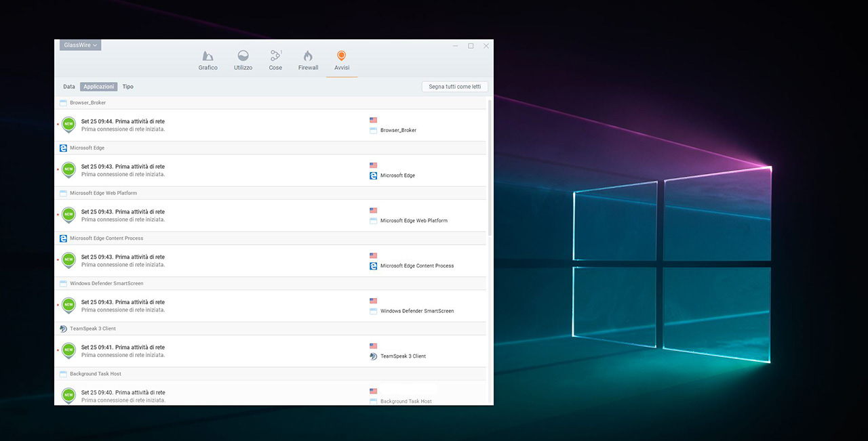868x441 pixels.
Task: Group alerts by Applicazioni
Action: (x=99, y=87)
